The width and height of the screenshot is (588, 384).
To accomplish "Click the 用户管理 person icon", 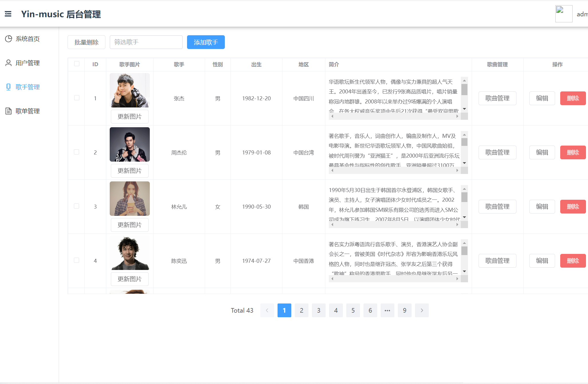I will [x=9, y=63].
